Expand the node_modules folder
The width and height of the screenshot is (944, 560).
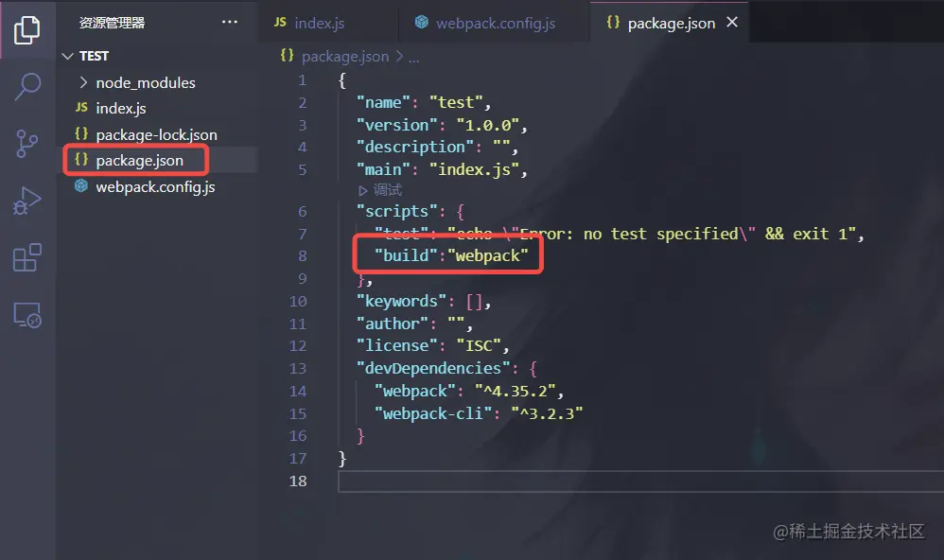click(x=146, y=82)
